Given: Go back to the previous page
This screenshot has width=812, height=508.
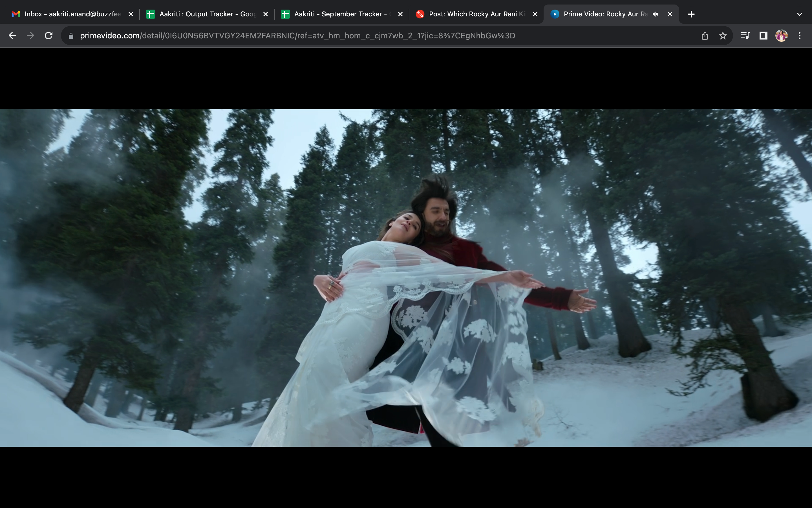Looking at the screenshot, I should pyautogui.click(x=12, y=36).
